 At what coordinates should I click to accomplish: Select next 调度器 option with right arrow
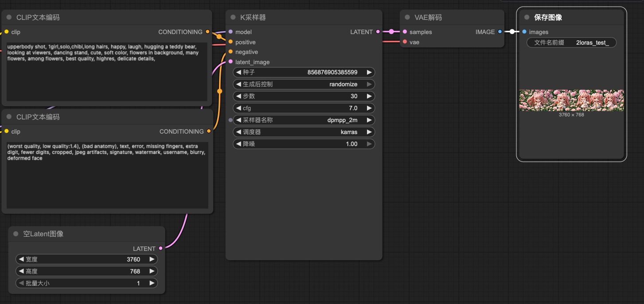pos(369,132)
